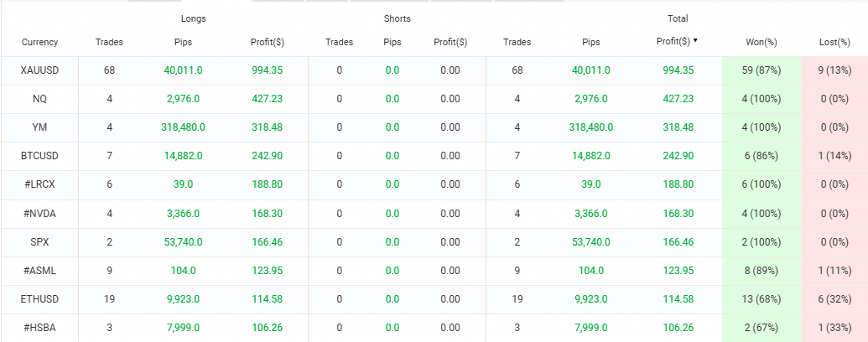Click the sort arrow beside Total Profit($)
This screenshot has height=342, width=868.
695,40
